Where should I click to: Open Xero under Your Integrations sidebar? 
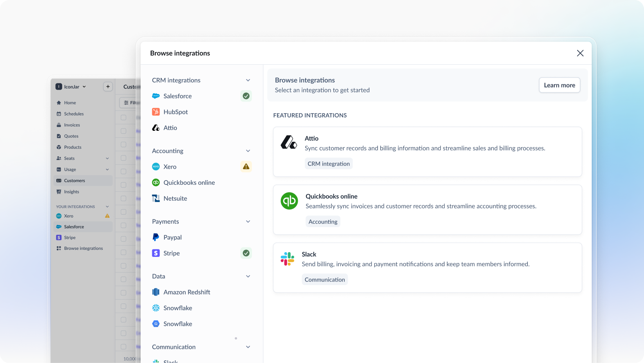point(83,216)
